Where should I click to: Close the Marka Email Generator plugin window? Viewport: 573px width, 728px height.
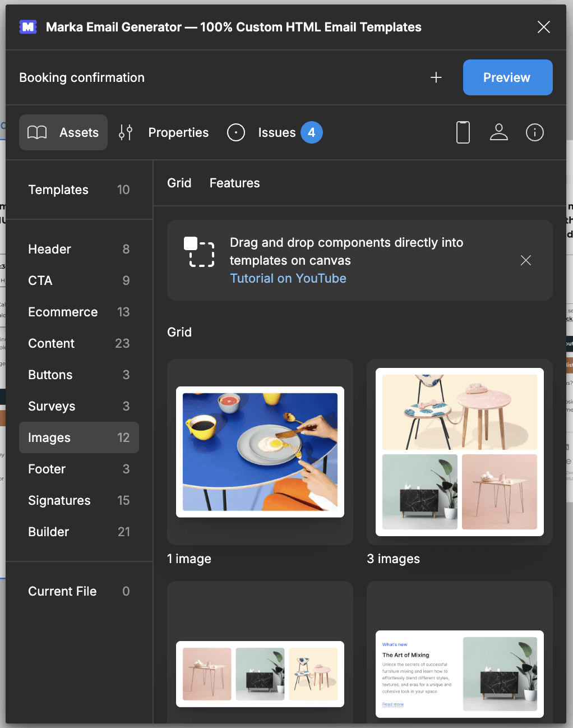pos(543,27)
